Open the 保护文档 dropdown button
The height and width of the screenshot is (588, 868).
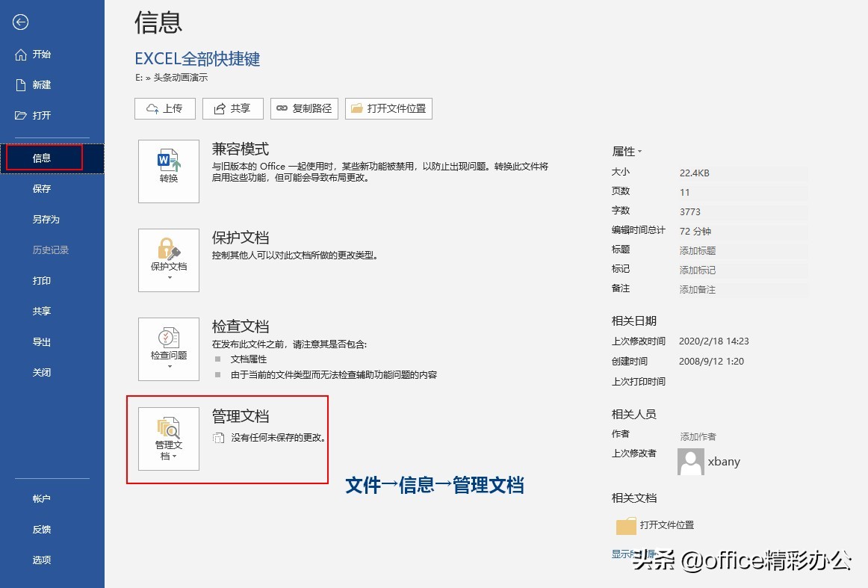point(169,260)
